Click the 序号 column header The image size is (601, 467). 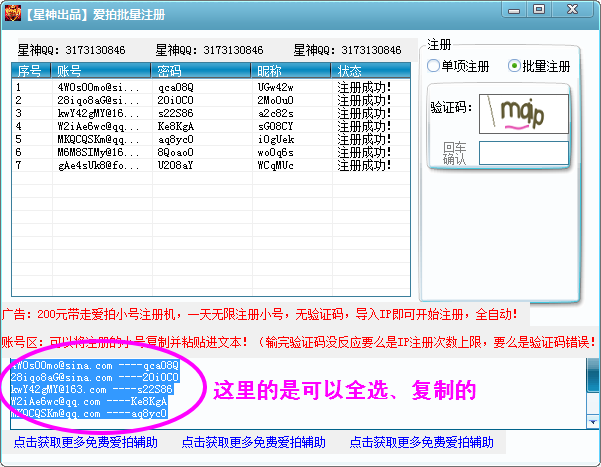tap(31, 71)
